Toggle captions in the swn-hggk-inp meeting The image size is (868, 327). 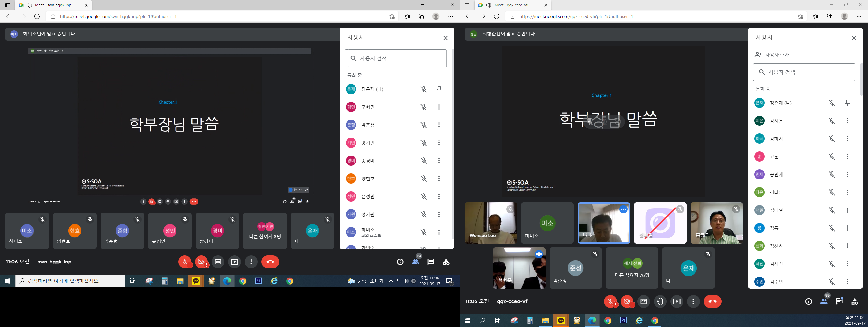pos(218,262)
